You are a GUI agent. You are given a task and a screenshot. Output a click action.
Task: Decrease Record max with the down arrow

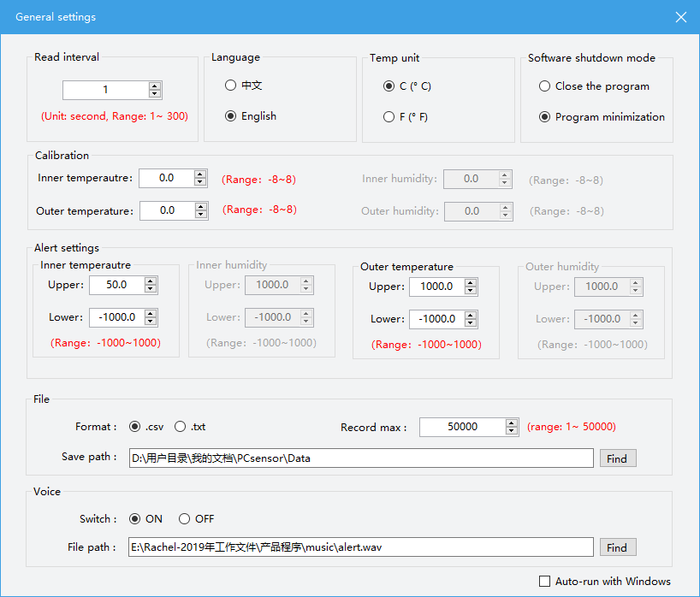point(512,430)
